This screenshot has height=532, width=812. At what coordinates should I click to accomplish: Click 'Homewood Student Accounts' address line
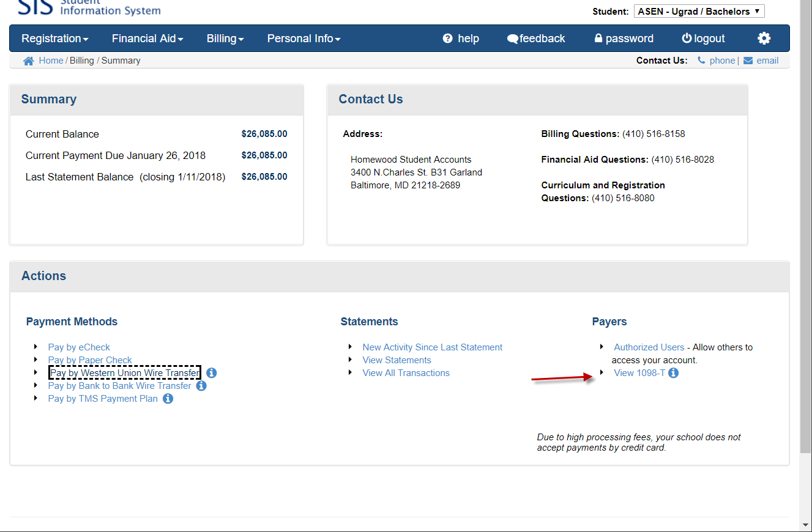411,160
